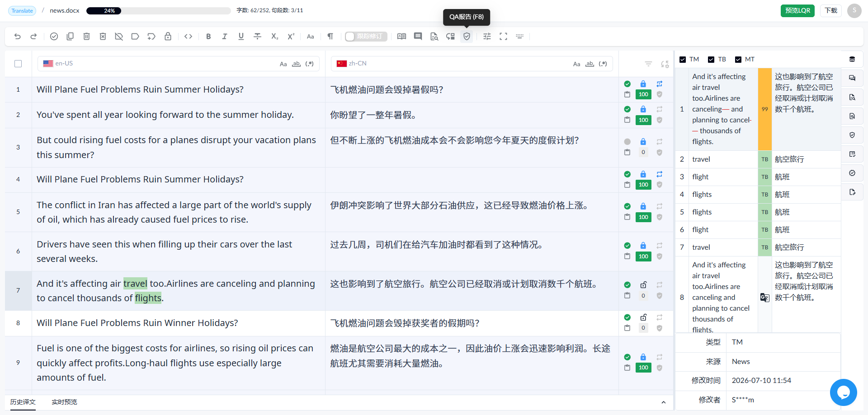
Task: Apply underline formatting
Action: 241,37
